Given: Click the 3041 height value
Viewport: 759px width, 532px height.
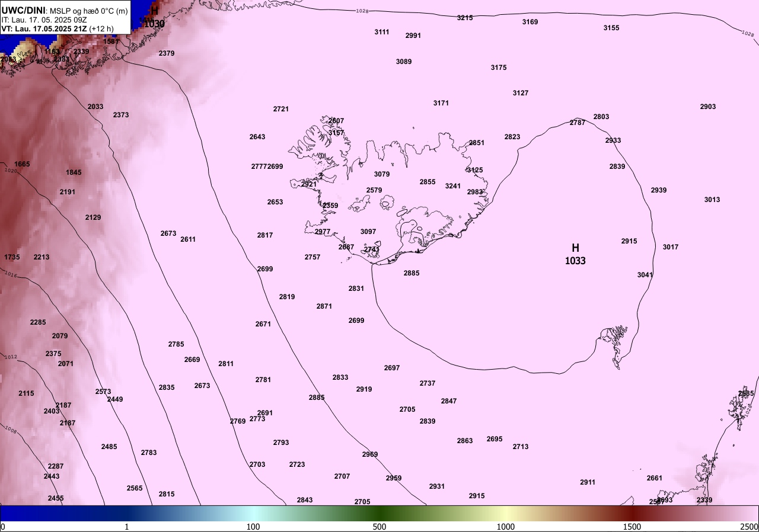Looking at the screenshot, I should [x=645, y=275].
